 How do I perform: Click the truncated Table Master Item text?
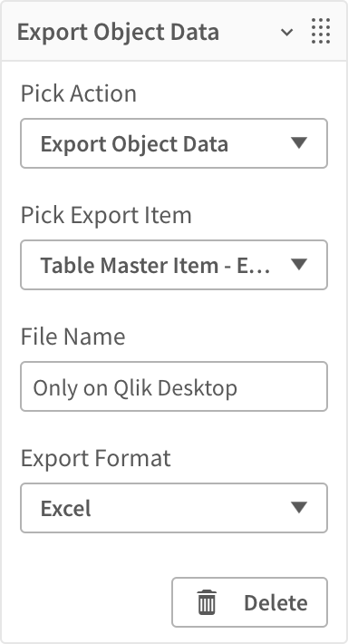click(155, 266)
